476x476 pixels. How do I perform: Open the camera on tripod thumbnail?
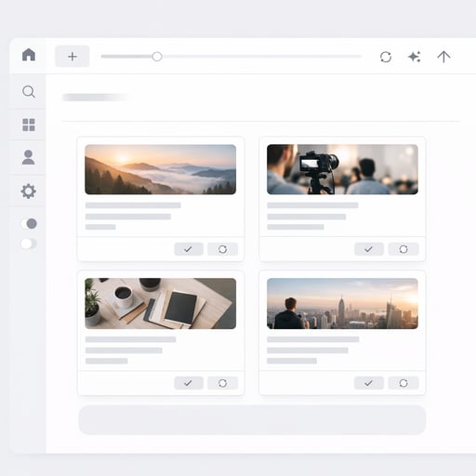pos(342,169)
